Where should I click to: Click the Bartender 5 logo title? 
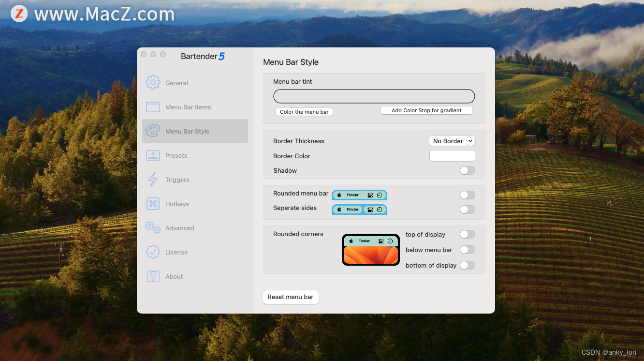[x=203, y=56]
